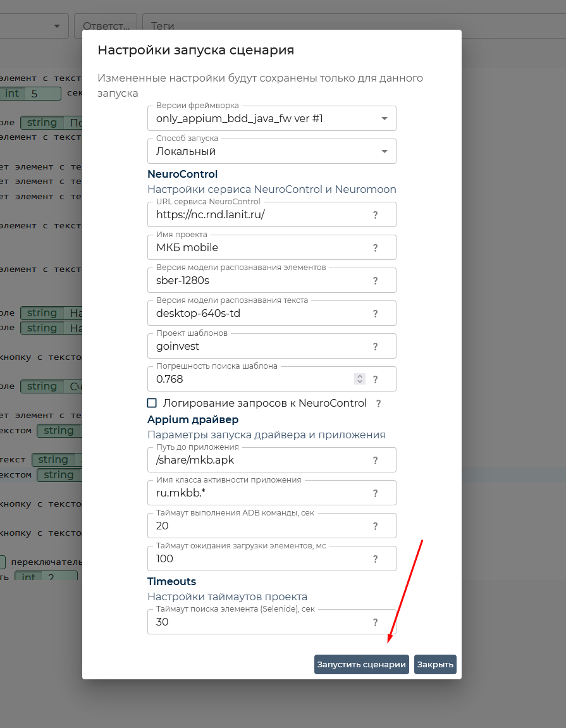Click Настройки сервиса NeuroControl и Neuromoon text
This screenshot has height=728, width=566.
tap(272, 189)
